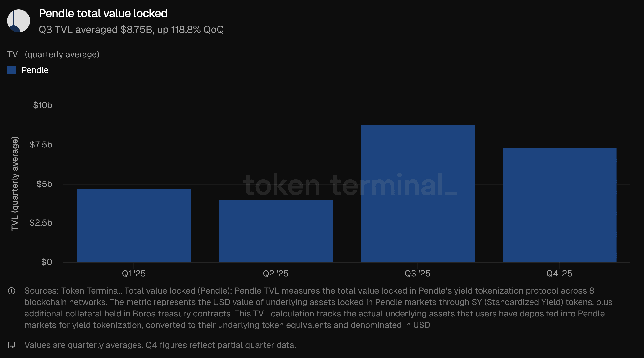
Task: Click the Q3 '25 x-axis label
Action: click(417, 274)
